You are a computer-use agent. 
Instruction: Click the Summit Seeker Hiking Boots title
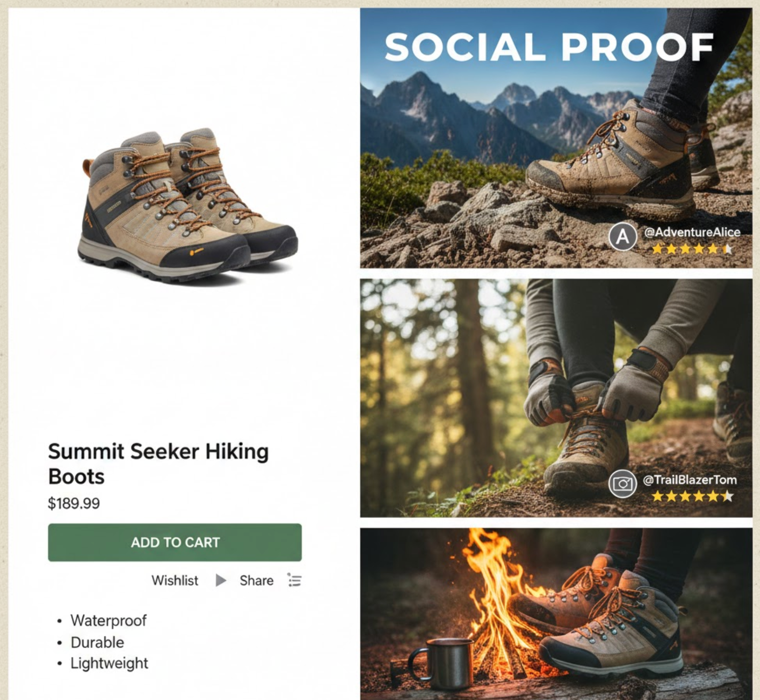click(x=159, y=464)
